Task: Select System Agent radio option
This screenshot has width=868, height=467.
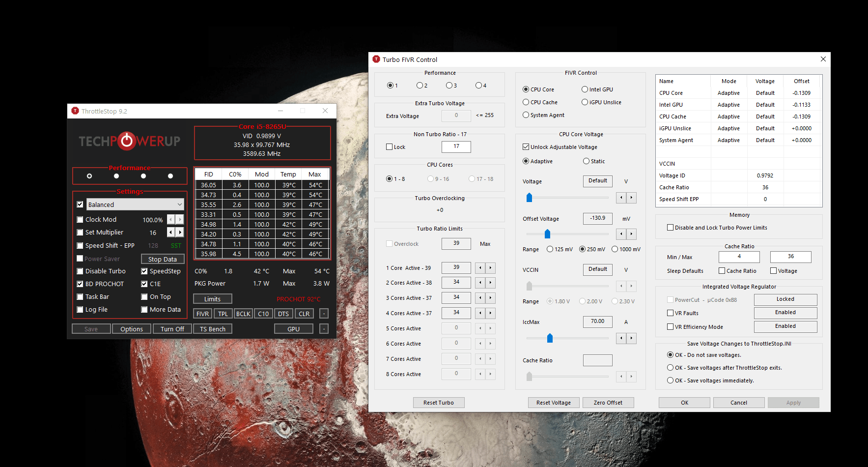Action: [x=543, y=115]
